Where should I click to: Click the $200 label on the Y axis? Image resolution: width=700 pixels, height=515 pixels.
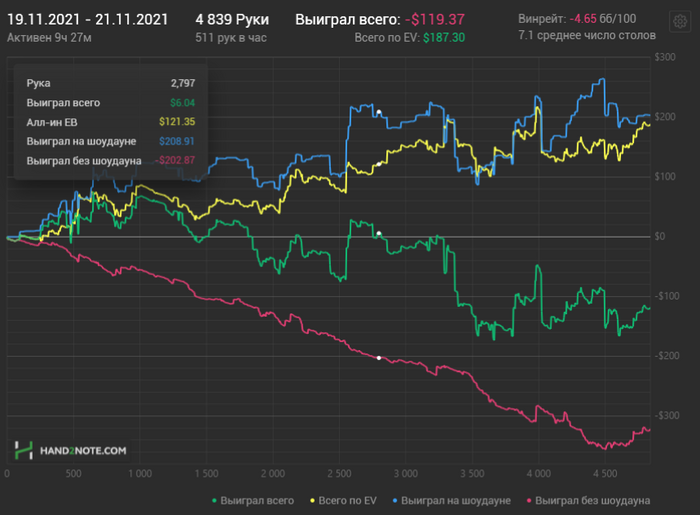[665, 117]
